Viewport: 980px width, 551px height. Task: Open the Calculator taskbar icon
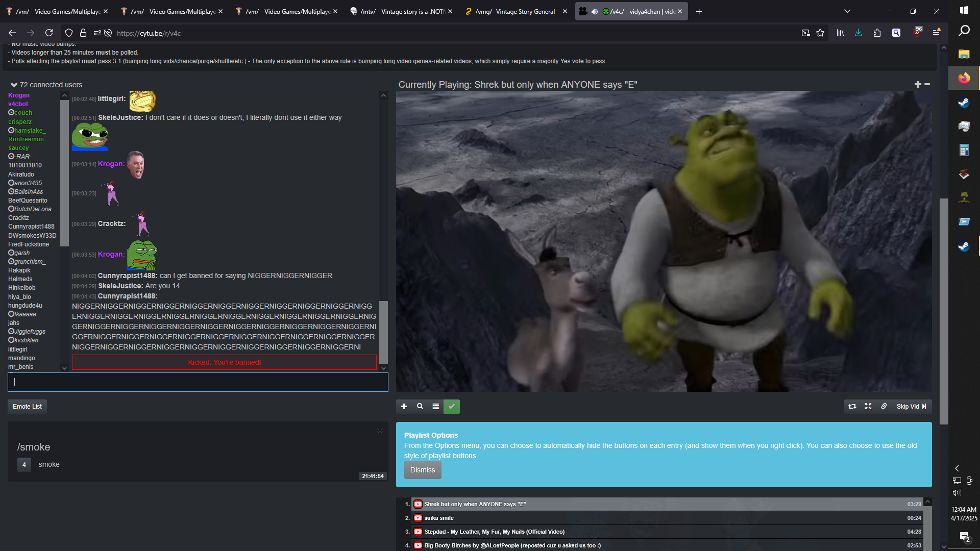pyautogui.click(x=964, y=150)
